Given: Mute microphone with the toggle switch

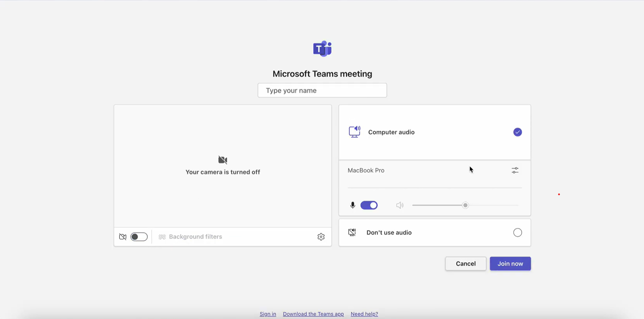Looking at the screenshot, I should click(369, 205).
